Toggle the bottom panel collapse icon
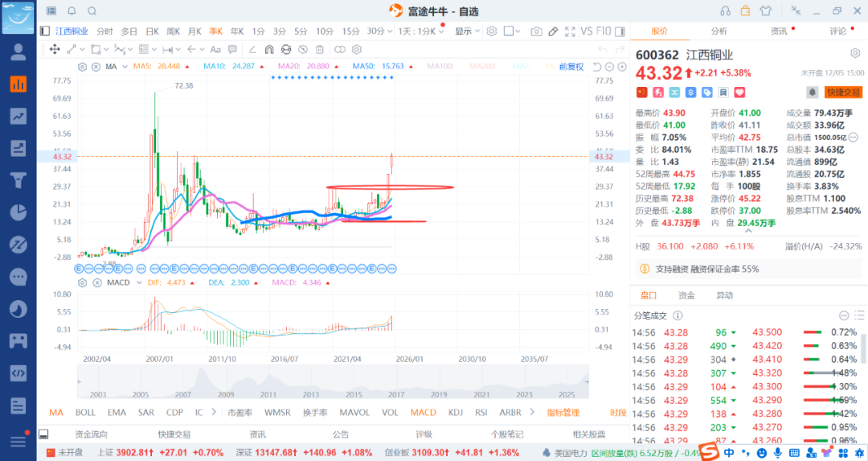This screenshot has width=868, height=461. point(43,434)
